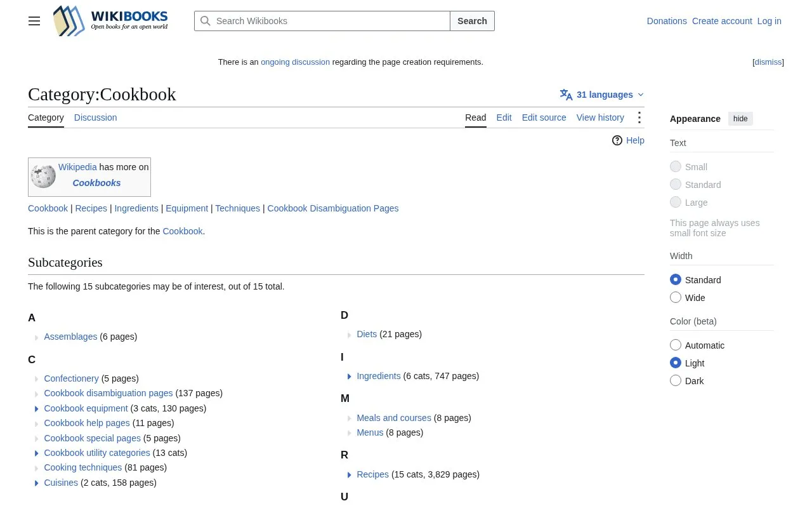Open the ongoing discussion link
This screenshot has width=812, height=508.
click(295, 62)
